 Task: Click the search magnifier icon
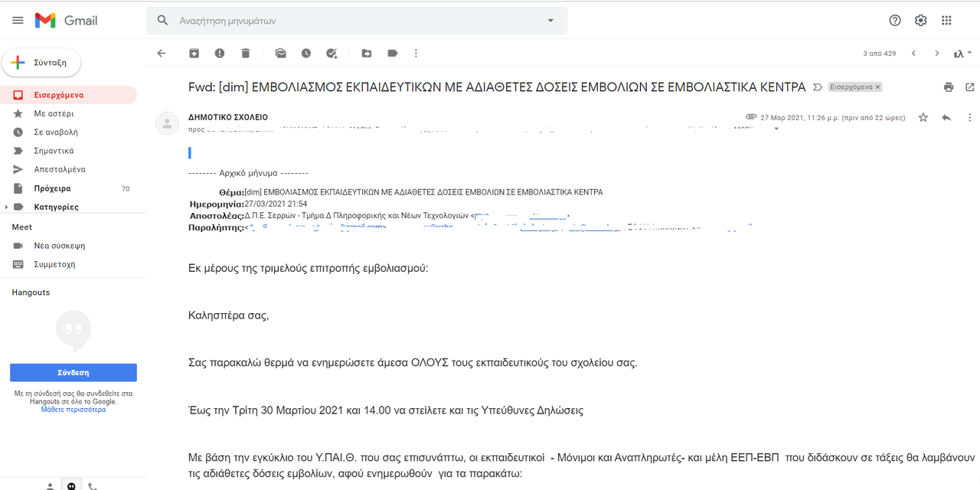coord(162,21)
